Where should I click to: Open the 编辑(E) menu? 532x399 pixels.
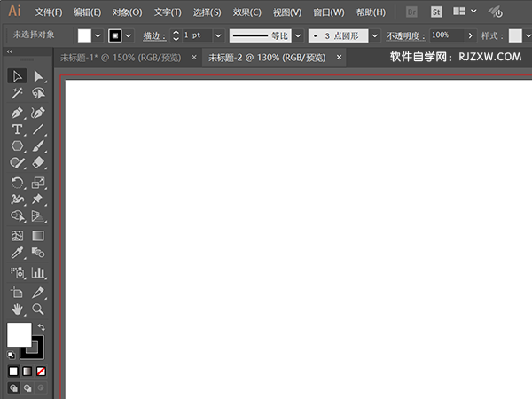coord(87,12)
